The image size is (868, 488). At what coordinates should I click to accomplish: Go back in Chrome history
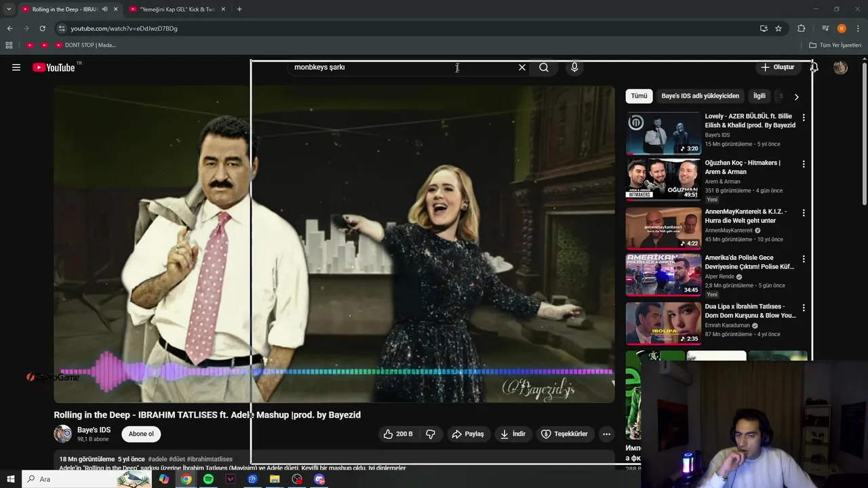click(9, 28)
